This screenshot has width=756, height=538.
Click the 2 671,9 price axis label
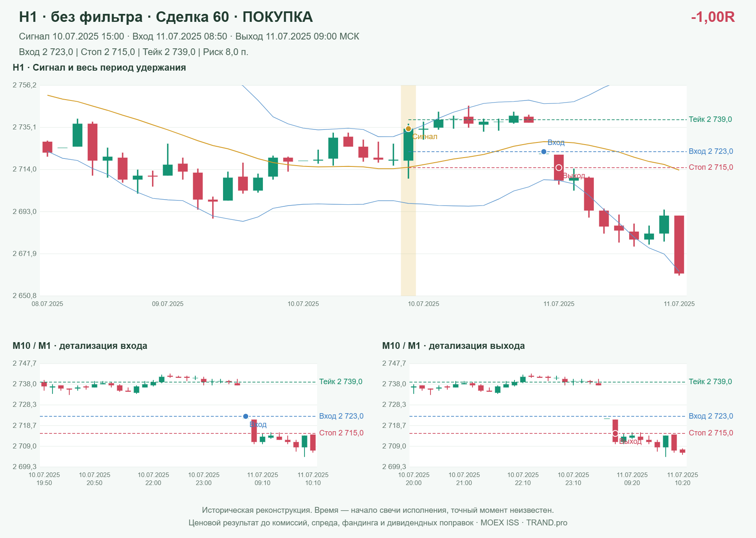pos(24,254)
